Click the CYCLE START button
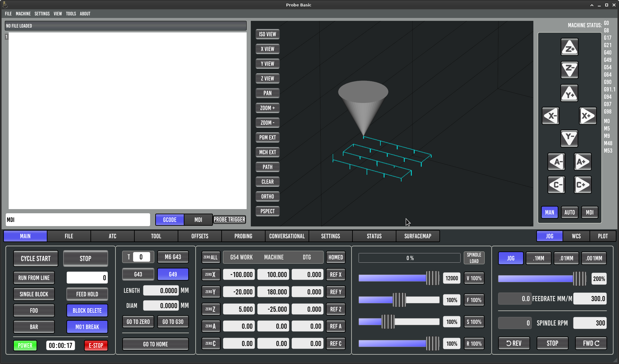This screenshot has width=619, height=364. point(36,258)
